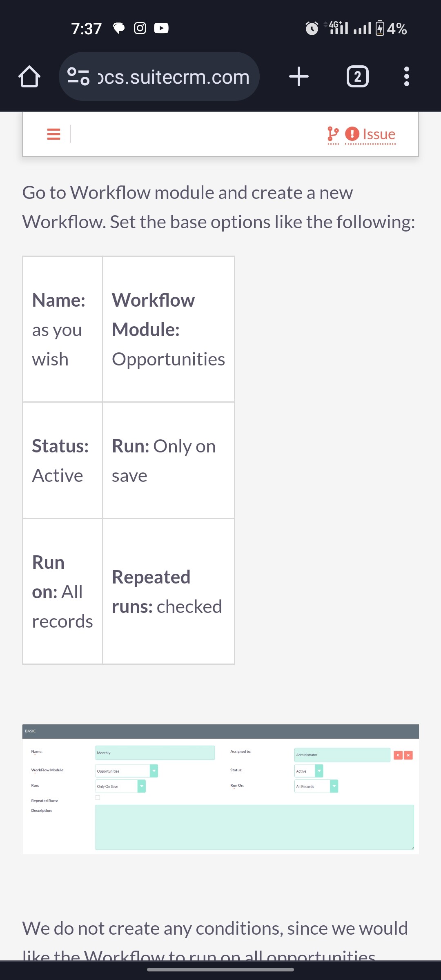The height and width of the screenshot is (980, 441).
Task: Tap the browser home icon
Action: [x=29, y=76]
